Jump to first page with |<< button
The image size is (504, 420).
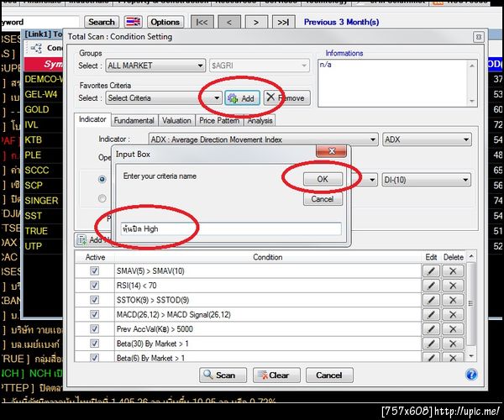[x=202, y=22]
